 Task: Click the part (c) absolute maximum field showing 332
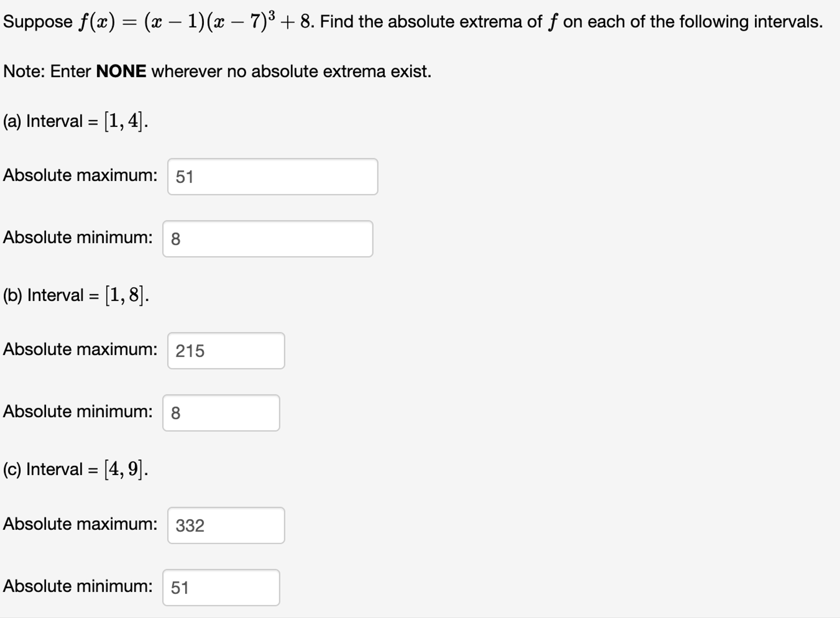click(226, 525)
